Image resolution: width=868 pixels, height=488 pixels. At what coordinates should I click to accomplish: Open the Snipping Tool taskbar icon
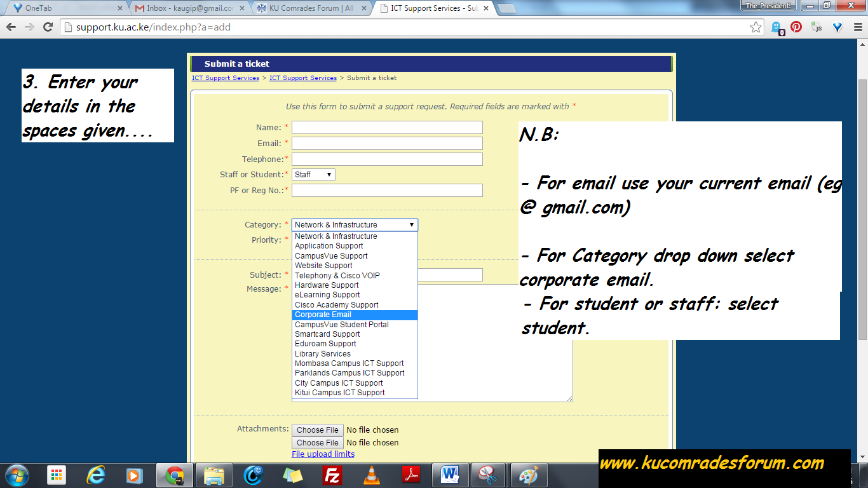point(489,475)
